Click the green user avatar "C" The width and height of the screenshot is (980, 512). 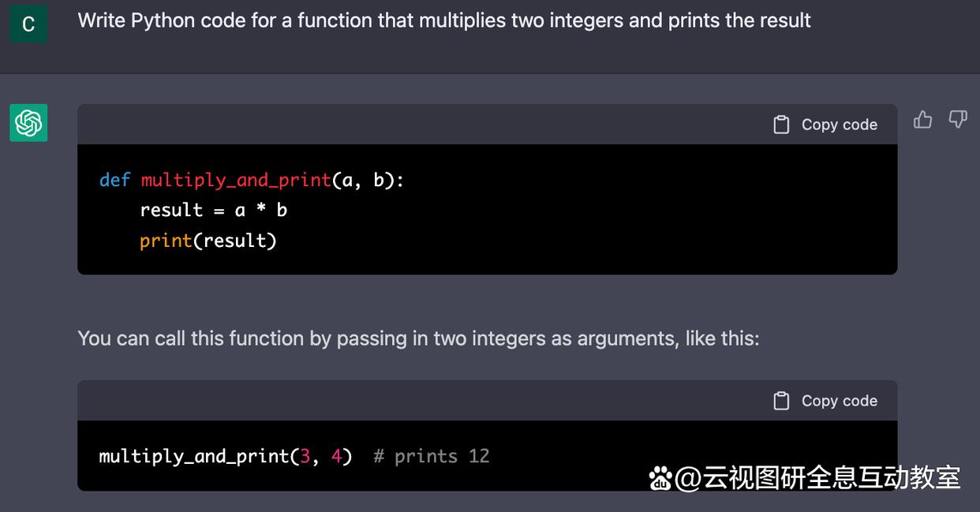(28, 24)
